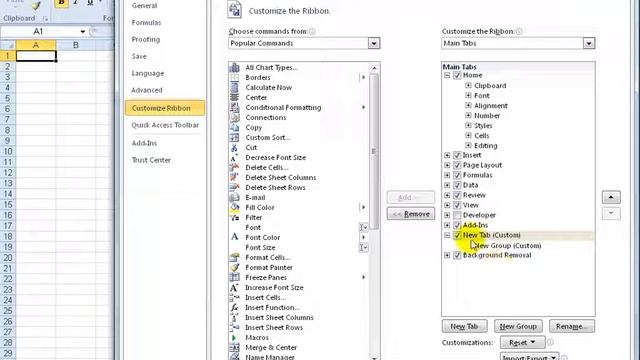Viewport: 640px width, 360px height.
Task: Choose the Filter command icon
Action: click(235, 217)
